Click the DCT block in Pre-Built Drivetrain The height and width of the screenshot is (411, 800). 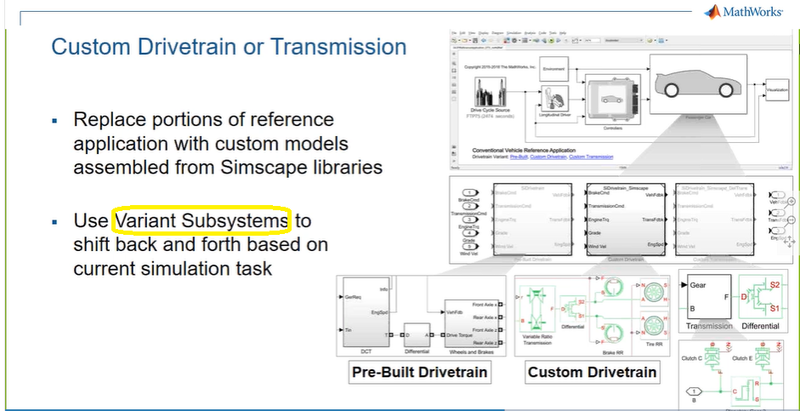(366, 312)
